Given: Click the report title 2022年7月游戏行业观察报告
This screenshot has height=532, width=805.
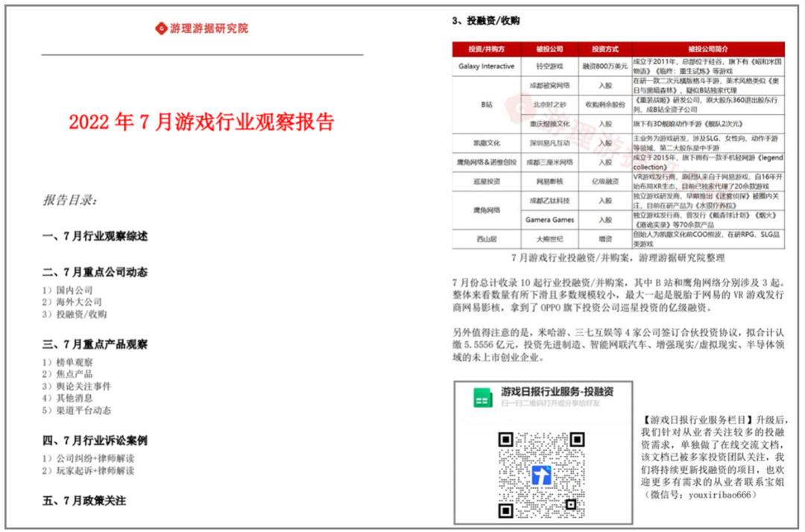Looking at the screenshot, I should (x=201, y=121).
